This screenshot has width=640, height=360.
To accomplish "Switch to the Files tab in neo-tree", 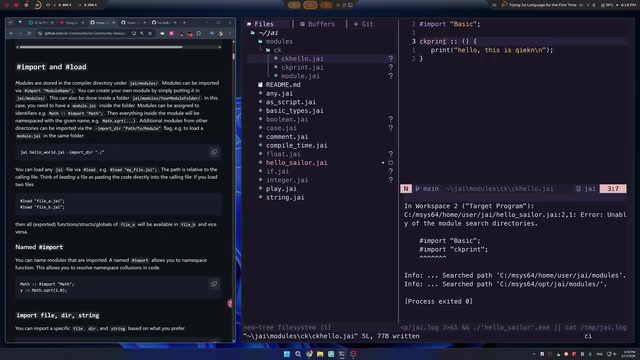I will (x=260, y=24).
